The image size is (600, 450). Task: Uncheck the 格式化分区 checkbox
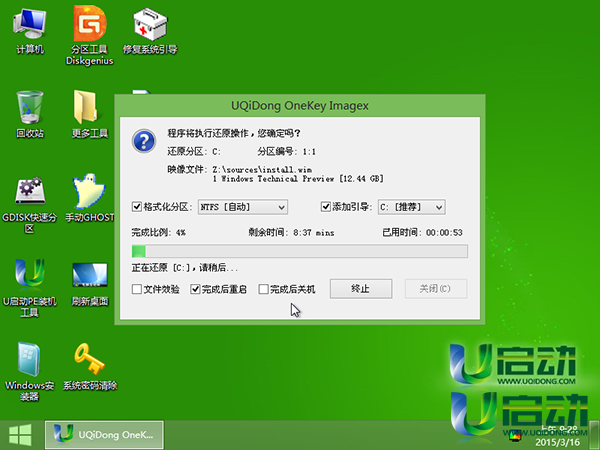tap(137, 207)
